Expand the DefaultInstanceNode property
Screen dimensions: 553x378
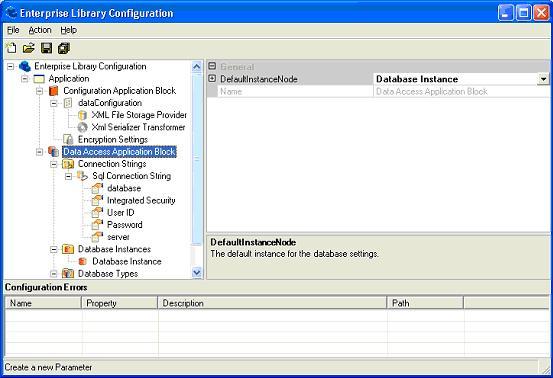(212, 78)
